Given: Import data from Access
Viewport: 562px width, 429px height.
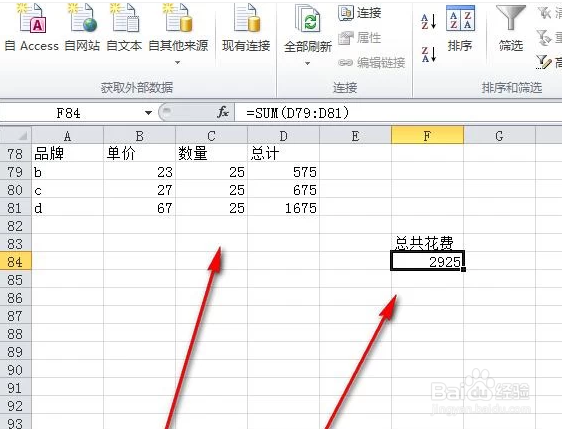Looking at the screenshot, I should (x=32, y=28).
